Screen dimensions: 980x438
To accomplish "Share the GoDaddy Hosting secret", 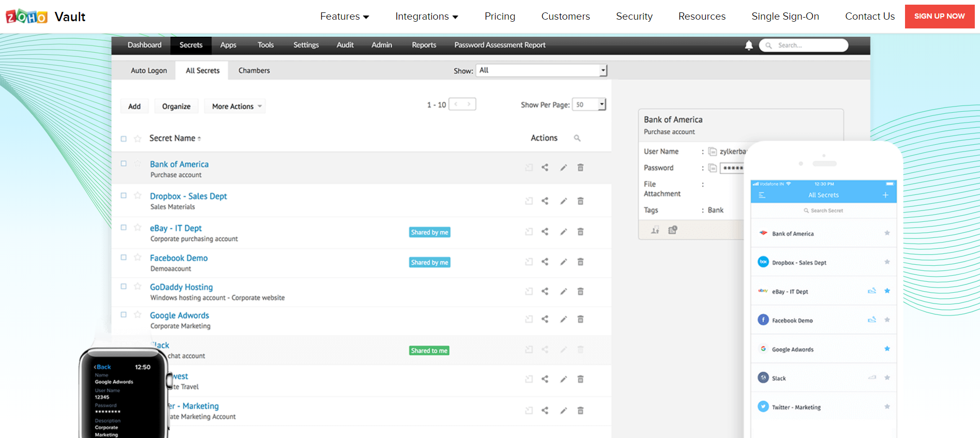I will pyautogui.click(x=545, y=292).
